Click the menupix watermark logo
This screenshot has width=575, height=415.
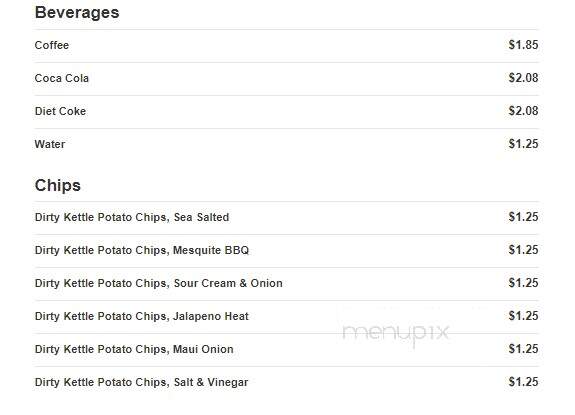[x=396, y=334]
